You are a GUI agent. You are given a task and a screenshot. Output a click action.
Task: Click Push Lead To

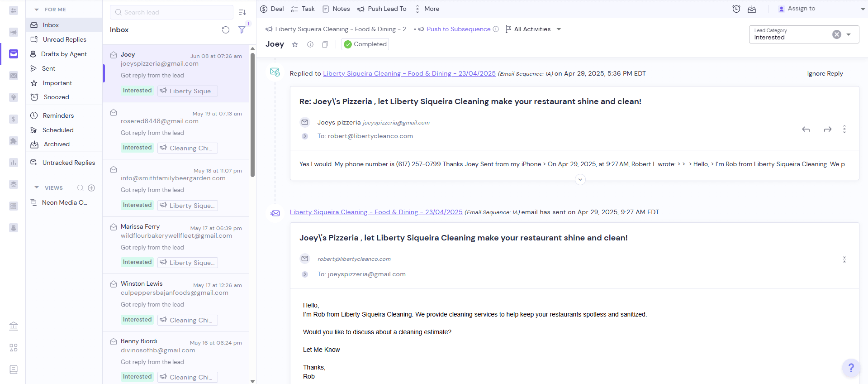point(382,9)
